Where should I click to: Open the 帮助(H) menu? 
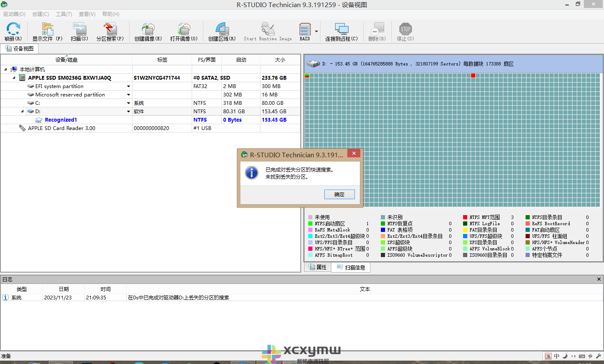click(x=111, y=14)
